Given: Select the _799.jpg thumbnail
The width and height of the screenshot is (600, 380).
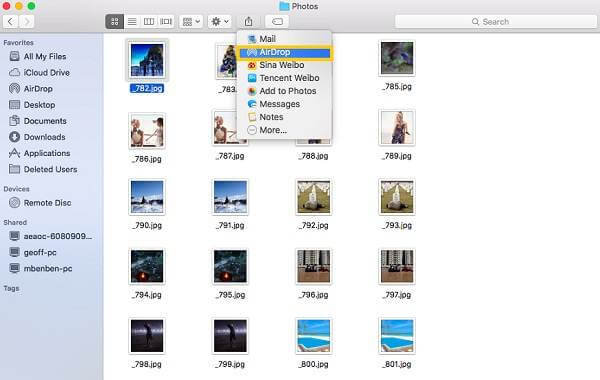Looking at the screenshot, I should 230,336.
